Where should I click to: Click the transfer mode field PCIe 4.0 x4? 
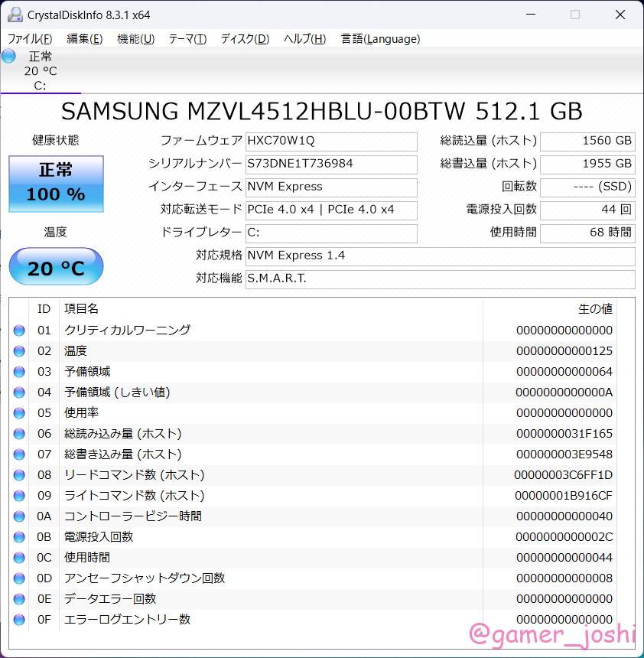[331, 210]
